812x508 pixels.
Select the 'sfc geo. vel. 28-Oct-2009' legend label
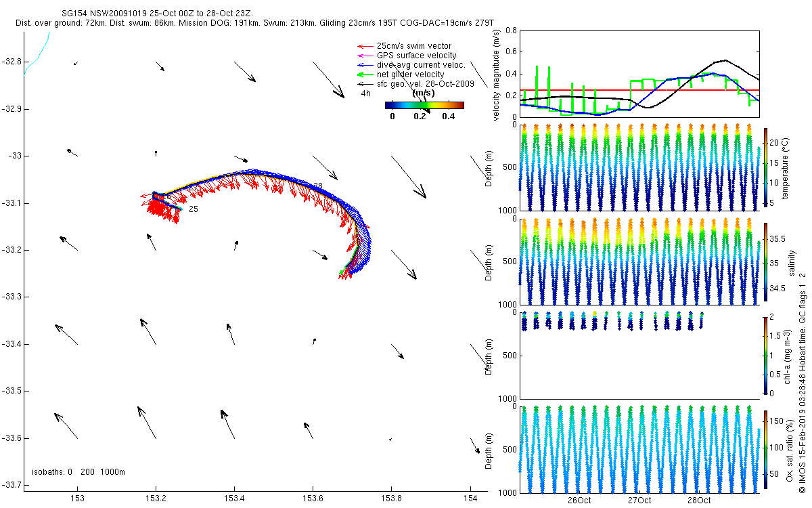coord(426,84)
